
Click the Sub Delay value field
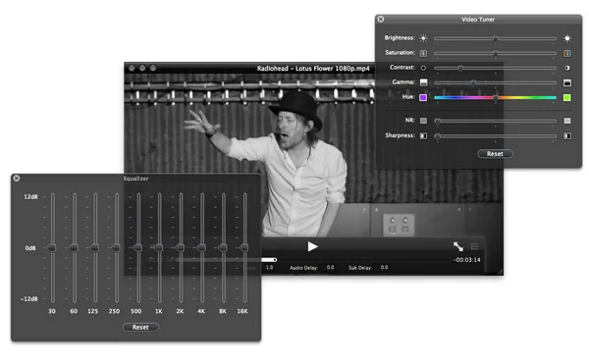tap(384, 267)
